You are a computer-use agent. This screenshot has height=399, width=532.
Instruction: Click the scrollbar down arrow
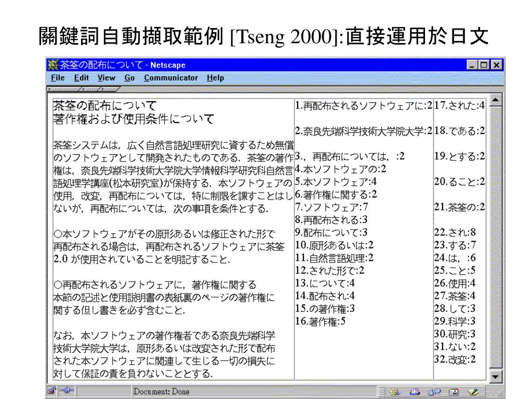coord(496,376)
